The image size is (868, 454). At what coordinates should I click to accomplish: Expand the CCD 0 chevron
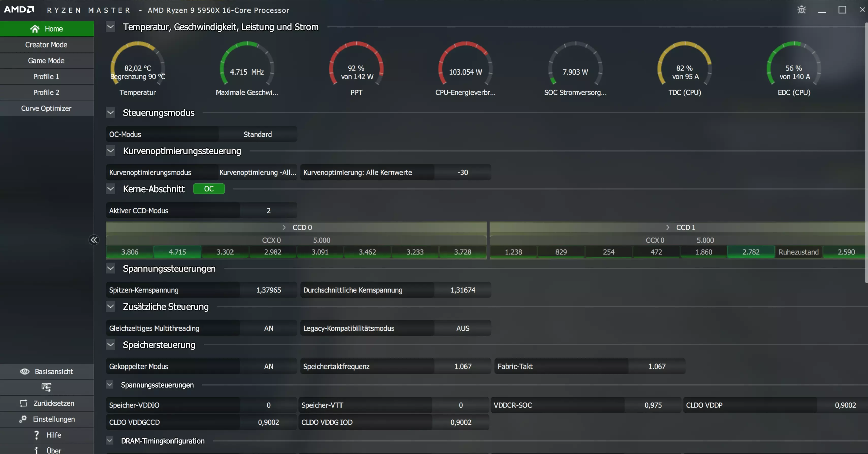click(x=284, y=227)
